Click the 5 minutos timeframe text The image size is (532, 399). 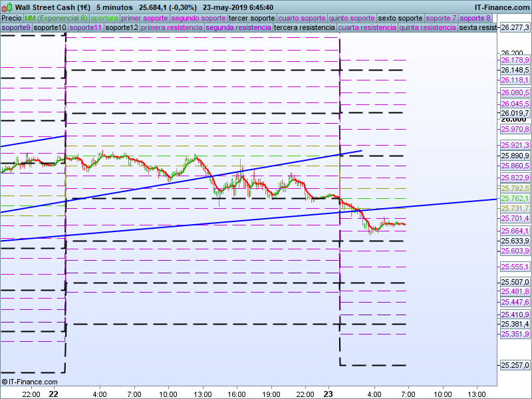click(114, 7)
